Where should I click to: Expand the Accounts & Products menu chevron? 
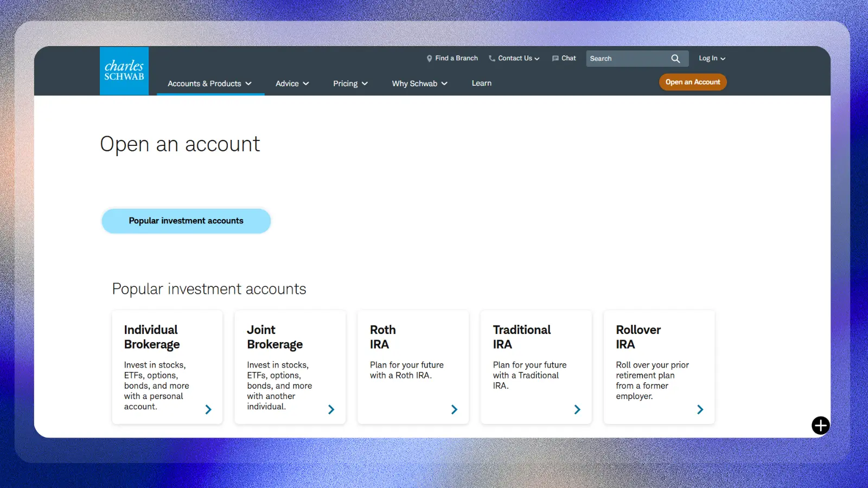coord(248,84)
